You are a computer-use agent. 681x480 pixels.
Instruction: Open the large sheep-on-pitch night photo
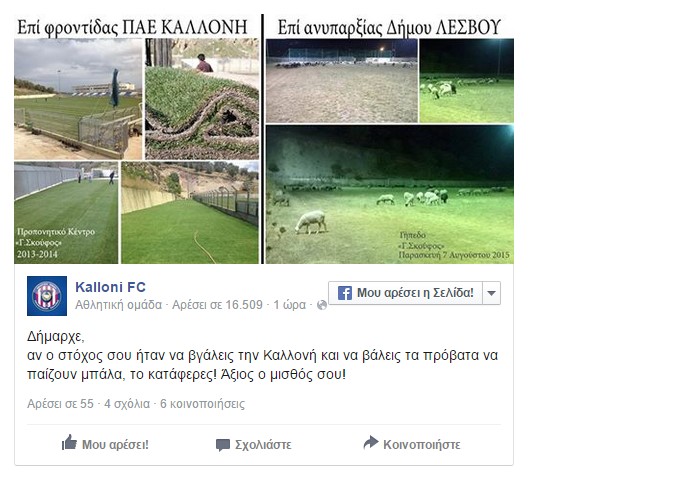pos(390,194)
